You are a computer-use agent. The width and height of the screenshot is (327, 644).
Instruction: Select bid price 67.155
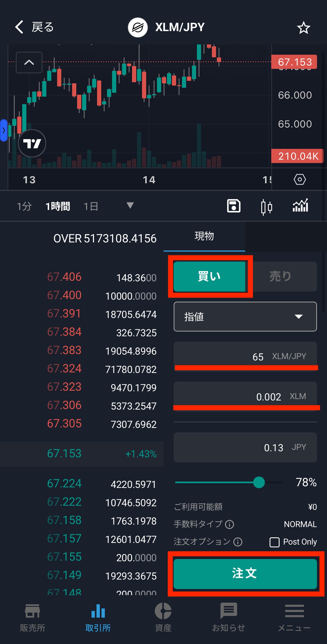(x=64, y=557)
